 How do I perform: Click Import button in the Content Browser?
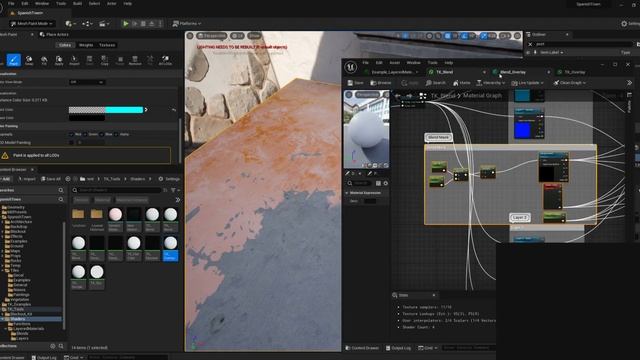tap(27, 179)
